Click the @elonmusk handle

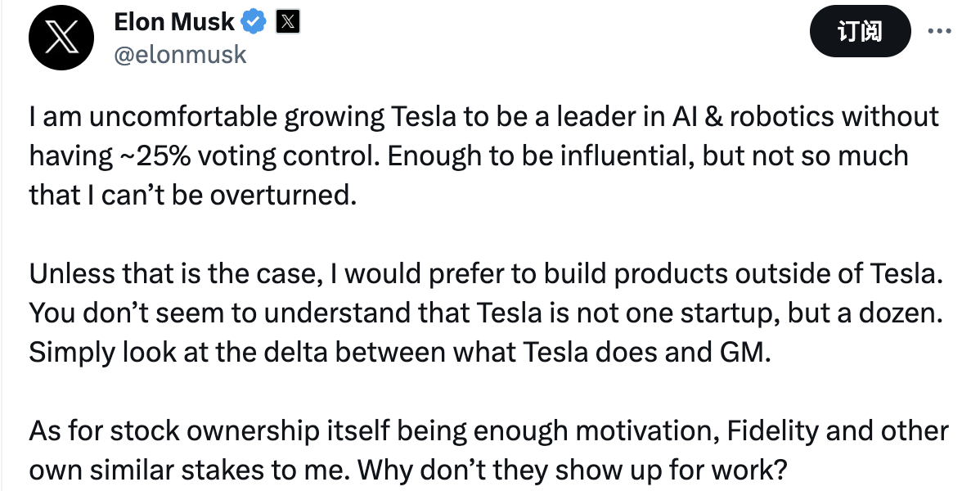180,53
